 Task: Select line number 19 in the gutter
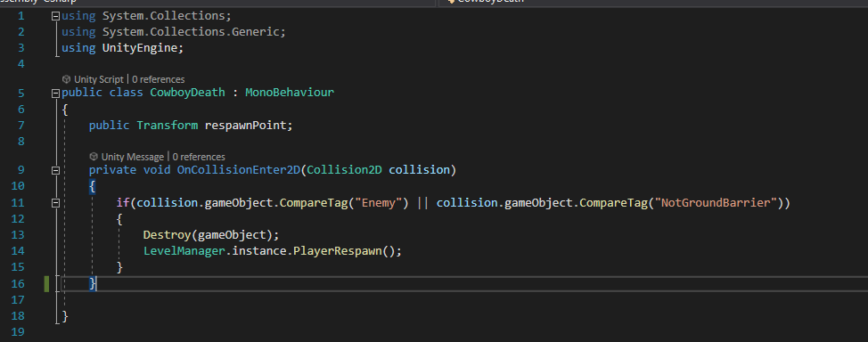18,332
